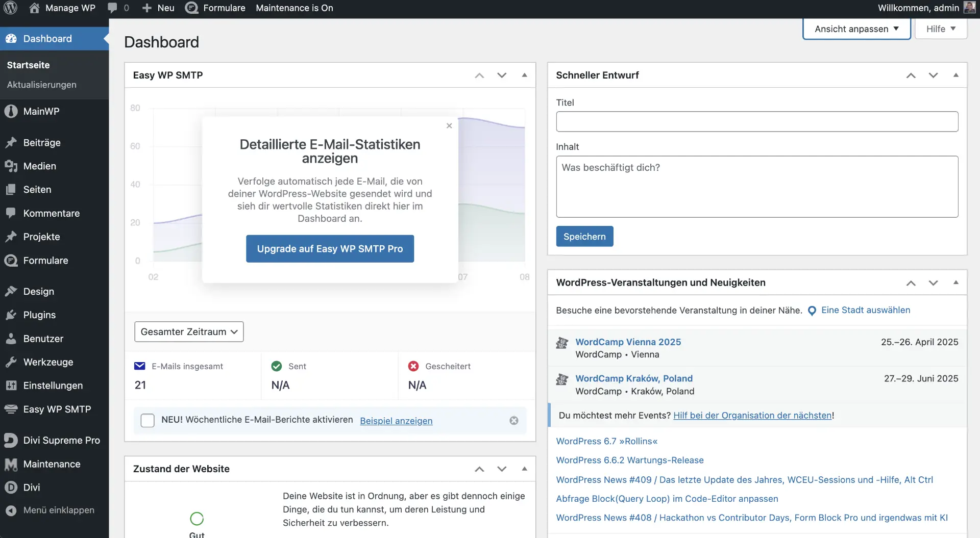This screenshot has height=538, width=980.
Task: Open WordPress News #408 article link
Action: 751,518
